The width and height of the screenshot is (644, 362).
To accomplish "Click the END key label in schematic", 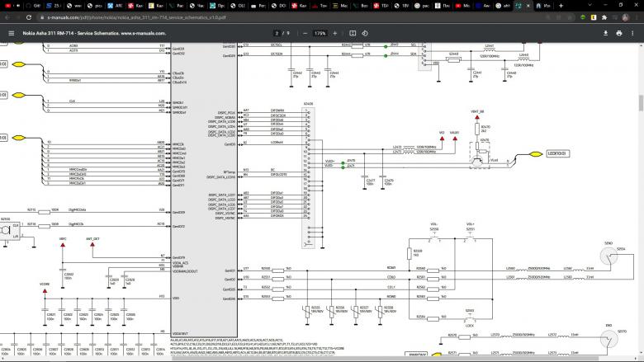I will (608, 326).
